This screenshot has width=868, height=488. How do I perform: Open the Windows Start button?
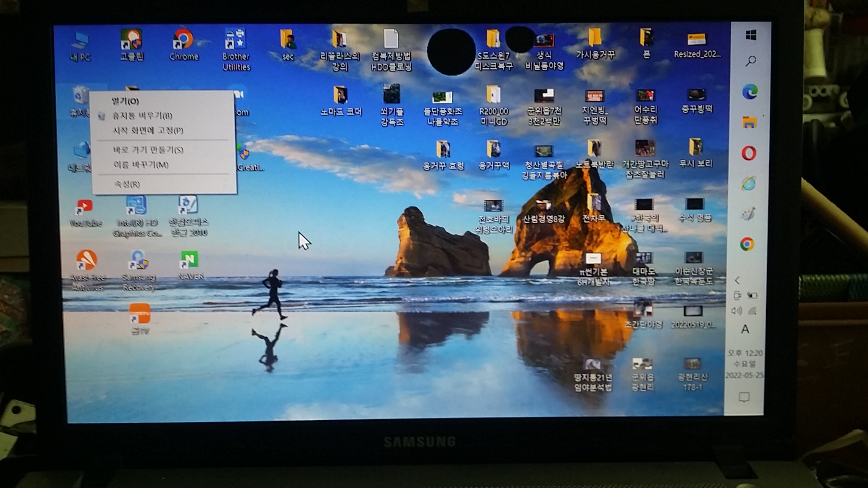tap(751, 35)
